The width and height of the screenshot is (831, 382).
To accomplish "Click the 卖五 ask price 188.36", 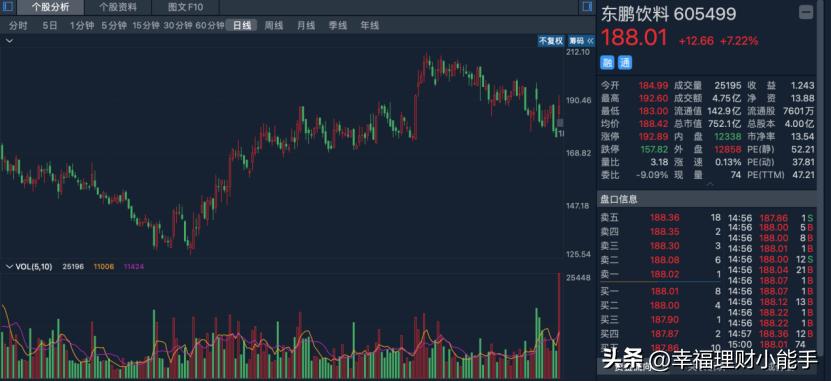I will (x=665, y=217).
